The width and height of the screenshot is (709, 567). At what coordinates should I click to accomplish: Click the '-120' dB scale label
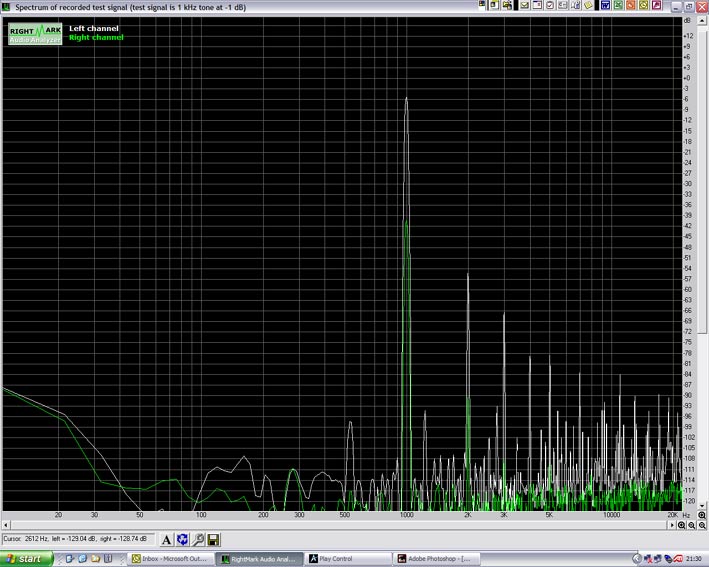689,501
